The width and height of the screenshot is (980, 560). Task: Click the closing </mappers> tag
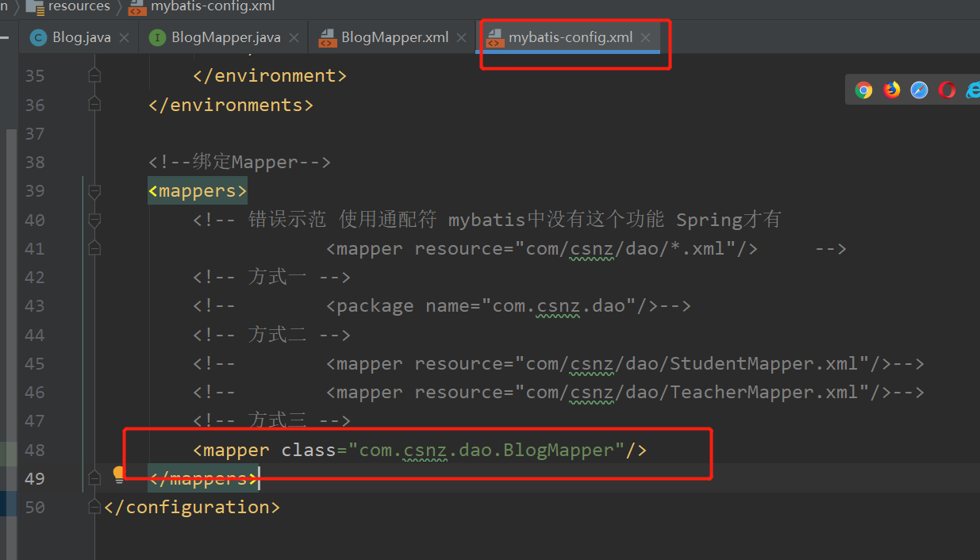coord(203,479)
